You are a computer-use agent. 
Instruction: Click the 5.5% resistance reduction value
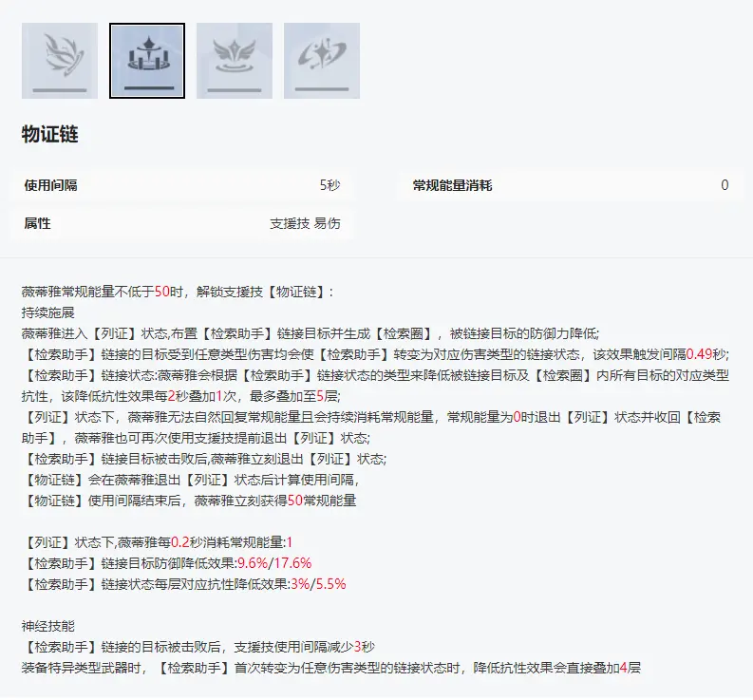click(x=329, y=584)
